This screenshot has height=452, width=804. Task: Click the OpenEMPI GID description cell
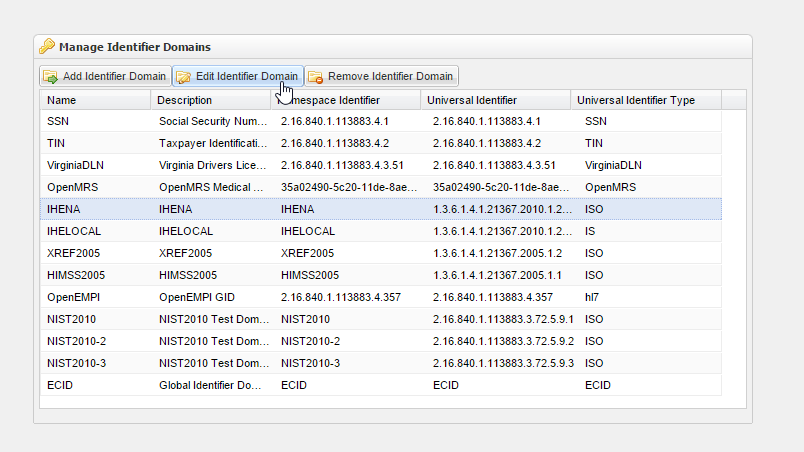(197, 298)
